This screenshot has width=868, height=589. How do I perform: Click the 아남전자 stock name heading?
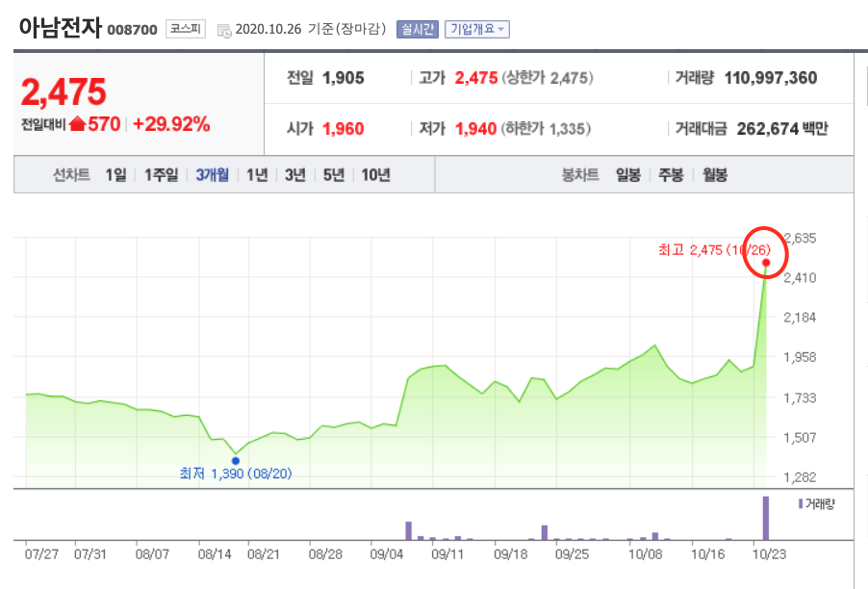click(61, 27)
